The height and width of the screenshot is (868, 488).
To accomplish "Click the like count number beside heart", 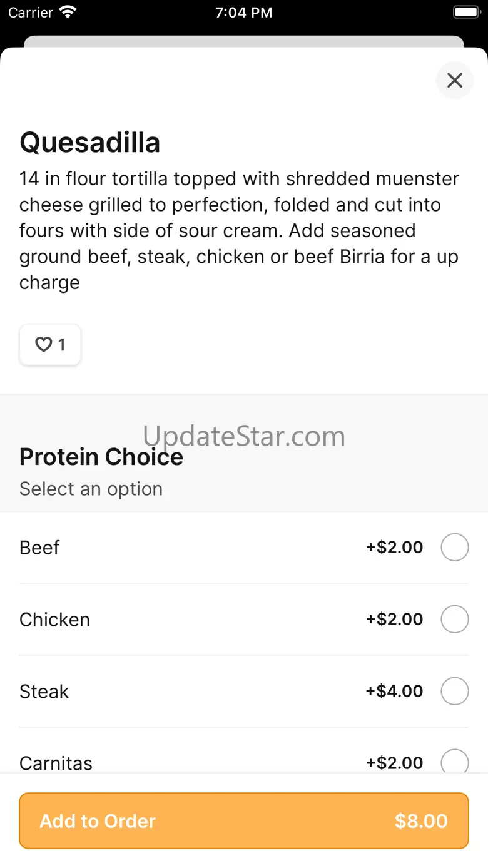I will click(x=61, y=345).
